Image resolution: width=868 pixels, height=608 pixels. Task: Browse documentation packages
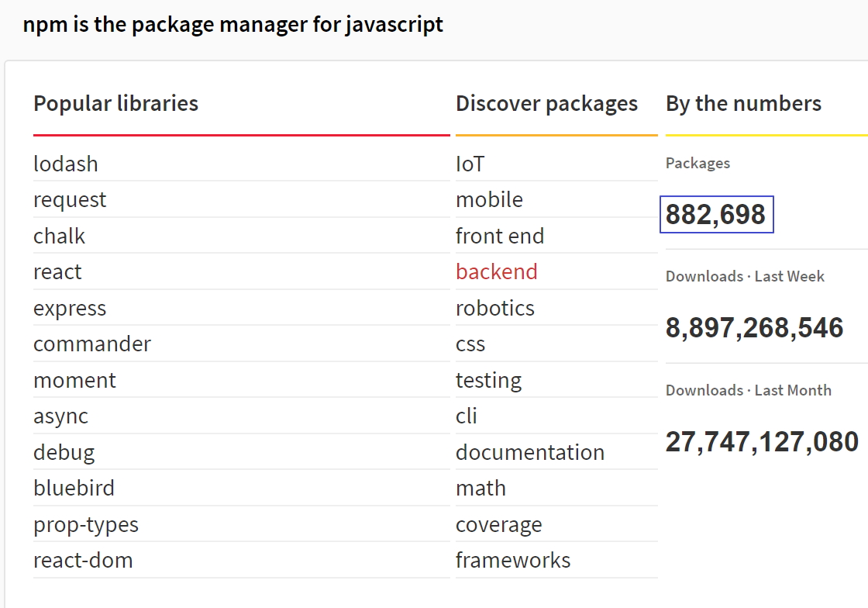[x=530, y=453]
